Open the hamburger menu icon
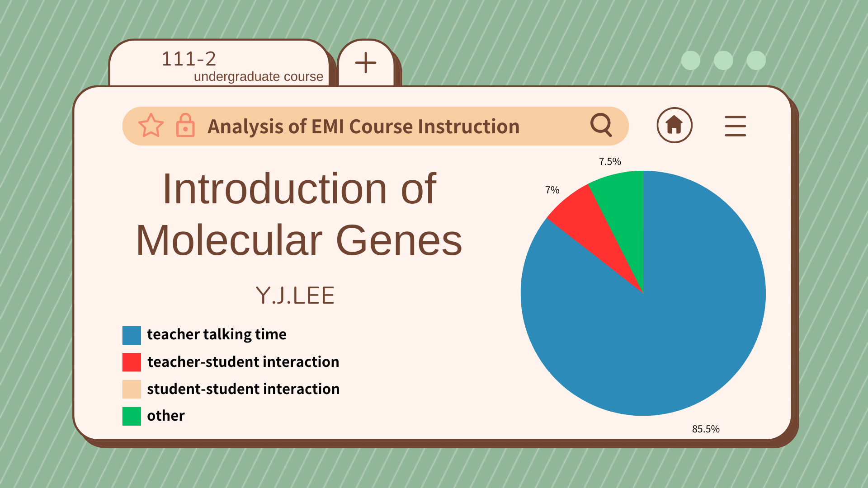 click(735, 126)
